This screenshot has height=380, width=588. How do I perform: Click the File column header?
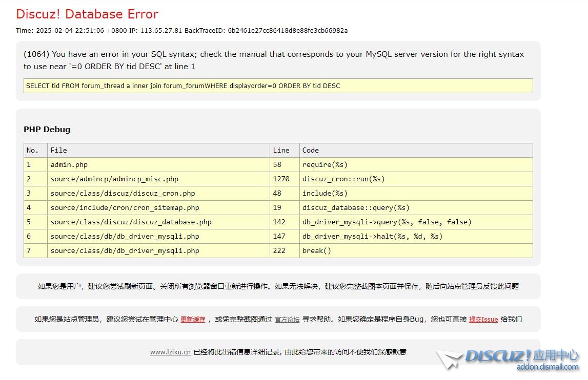pos(158,150)
